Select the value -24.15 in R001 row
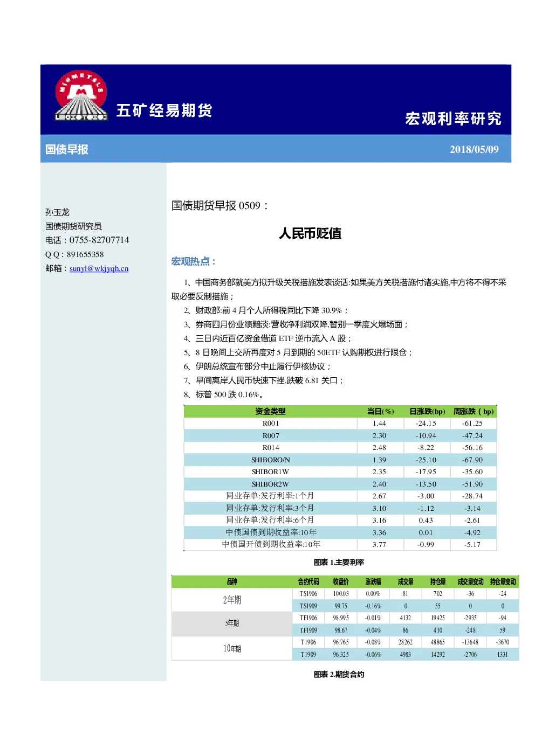The width and height of the screenshot is (535, 756). [426, 424]
